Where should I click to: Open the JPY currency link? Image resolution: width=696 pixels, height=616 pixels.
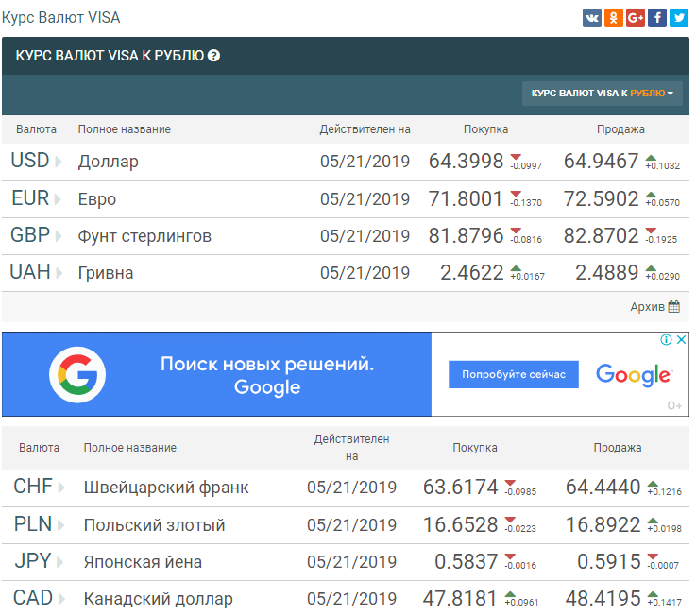tap(33, 561)
